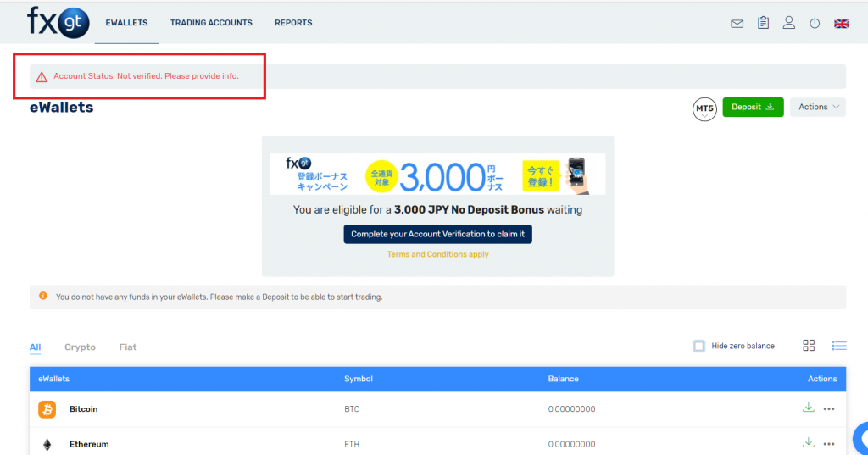Click the green Deposit button
This screenshot has width=868, height=455.
click(x=753, y=107)
